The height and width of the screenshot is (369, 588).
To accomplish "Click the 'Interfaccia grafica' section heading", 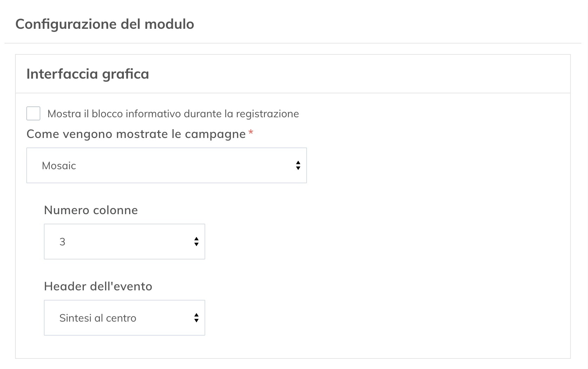I will pos(88,74).
